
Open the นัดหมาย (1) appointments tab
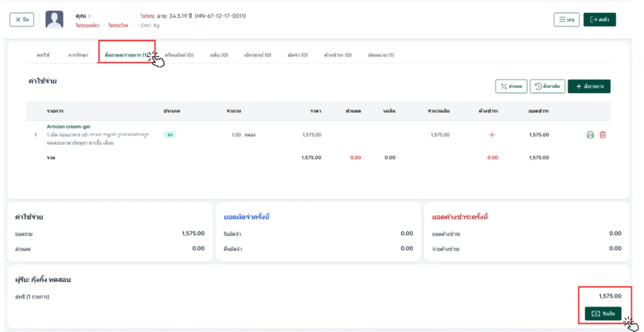[x=381, y=55]
